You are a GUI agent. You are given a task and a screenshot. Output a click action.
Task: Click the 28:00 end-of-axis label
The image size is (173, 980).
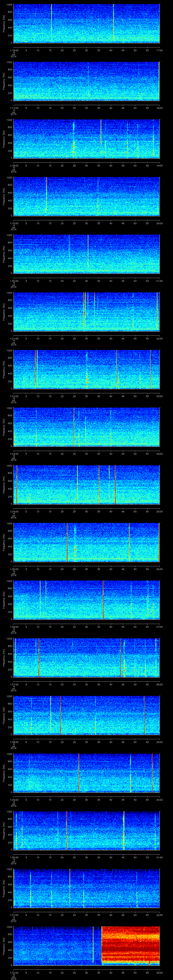(160, 684)
